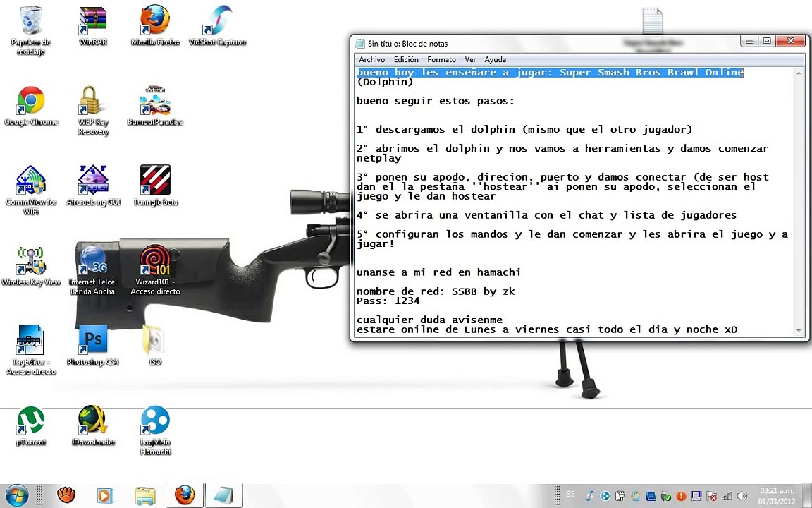This screenshot has height=508, width=812.
Task: Open Windows Media Player from taskbar
Action: tap(104, 495)
